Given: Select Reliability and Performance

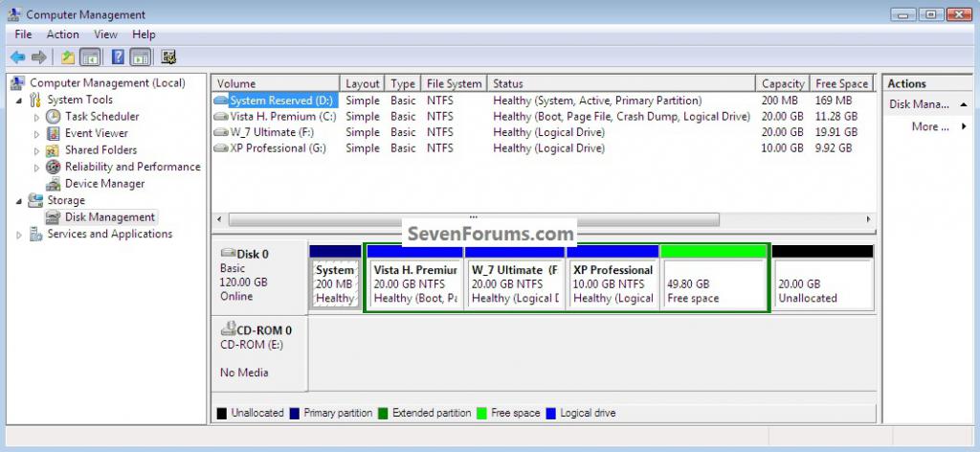Looking at the screenshot, I should click(132, 167).
